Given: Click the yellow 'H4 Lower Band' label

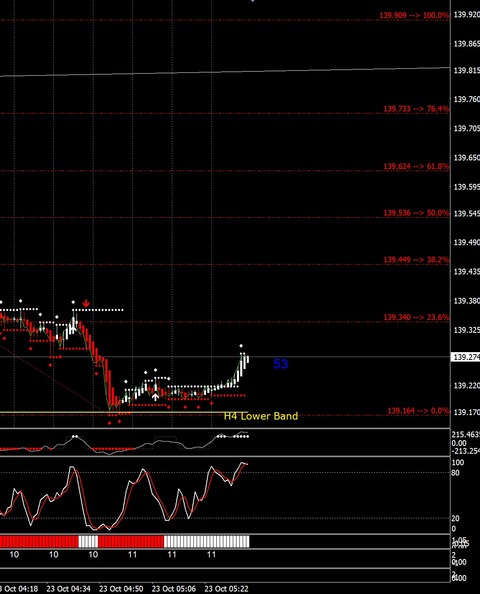Looking at the screenshot, I should click(x=261, y=416).
